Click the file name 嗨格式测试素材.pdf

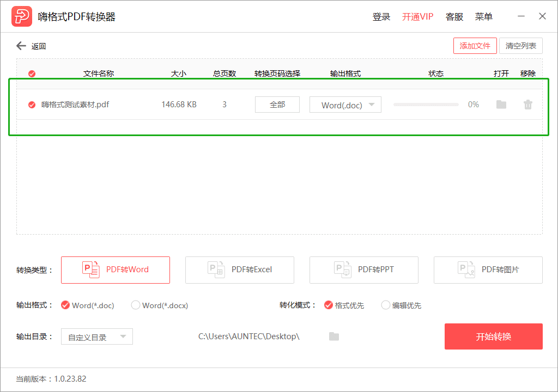pyautogui.click(x=75, y=105)
